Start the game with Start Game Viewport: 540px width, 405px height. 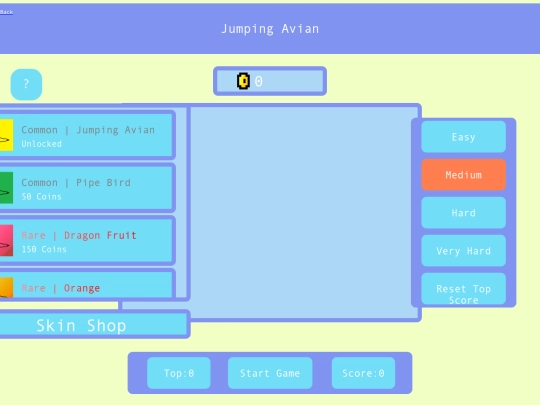click(x=270, y=373)
